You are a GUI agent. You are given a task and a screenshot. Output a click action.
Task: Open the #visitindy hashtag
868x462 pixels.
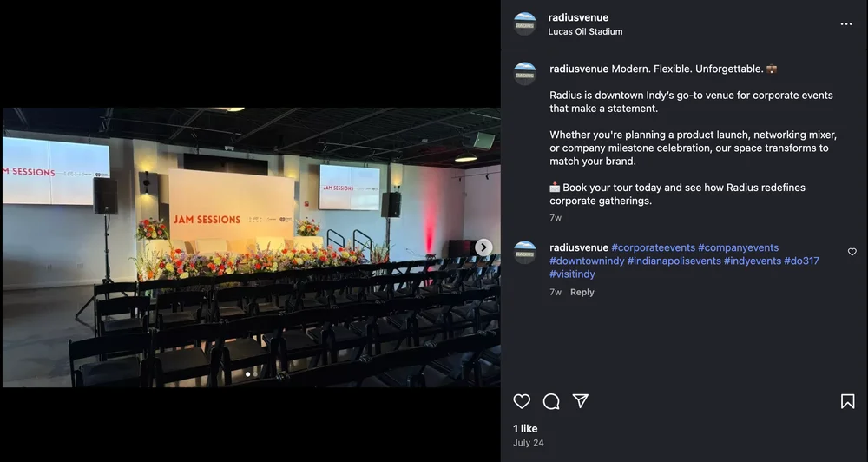tap(572, 274)
